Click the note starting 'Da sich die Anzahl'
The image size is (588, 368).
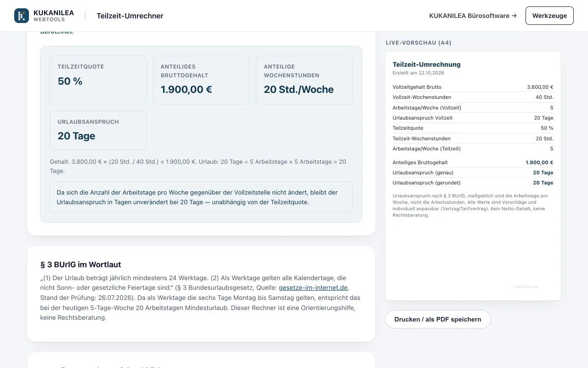pos(201,197)
